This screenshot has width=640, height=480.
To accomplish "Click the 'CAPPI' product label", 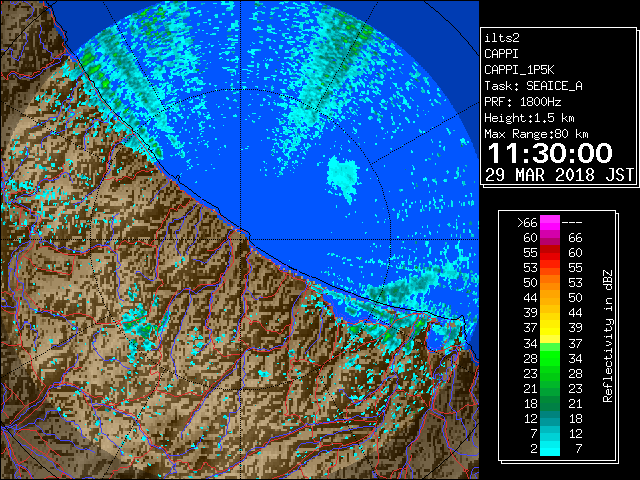I will [x=501, y=54].
